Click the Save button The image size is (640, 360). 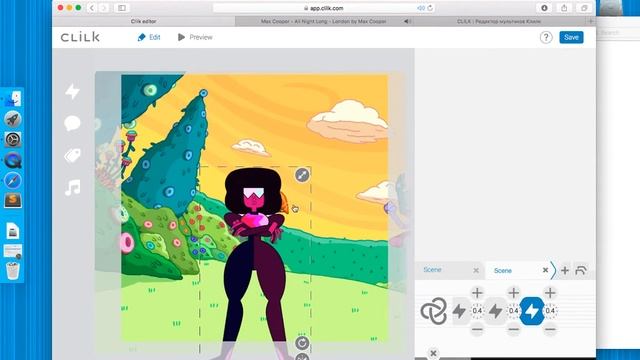[571, 37]
